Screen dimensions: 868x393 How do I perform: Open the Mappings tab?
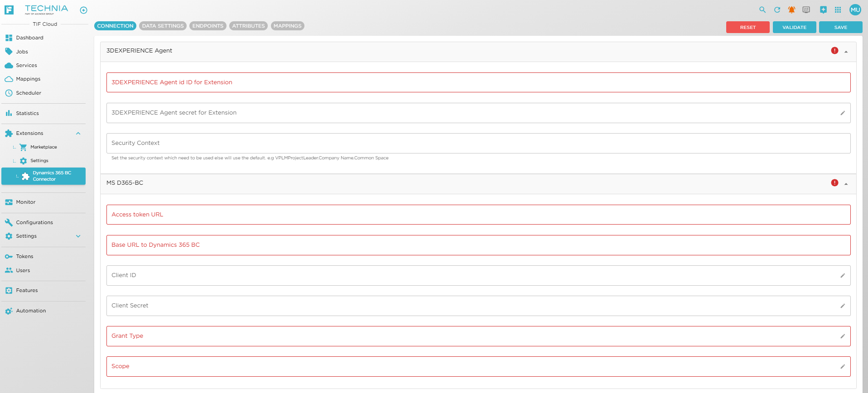click(x=287, y=26)
